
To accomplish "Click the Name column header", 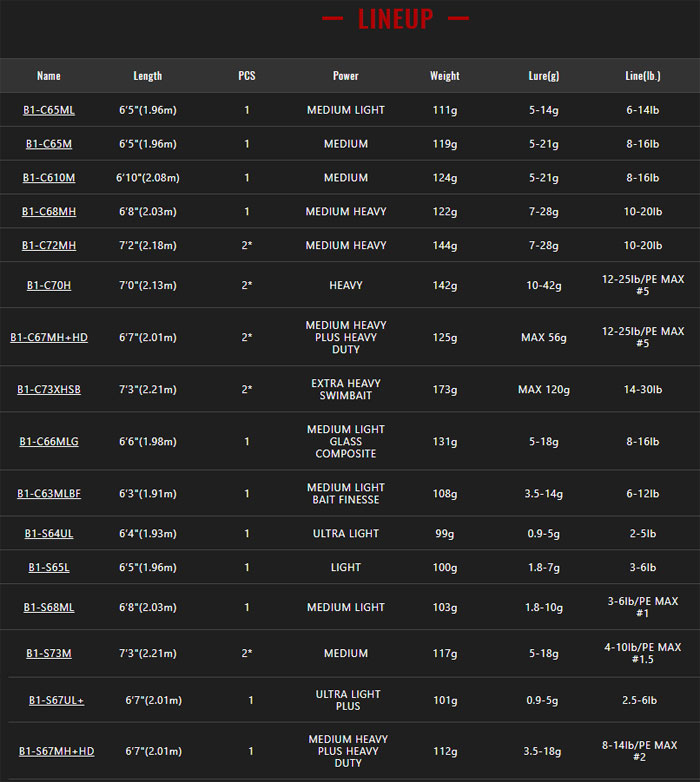I will click(49, 76).
